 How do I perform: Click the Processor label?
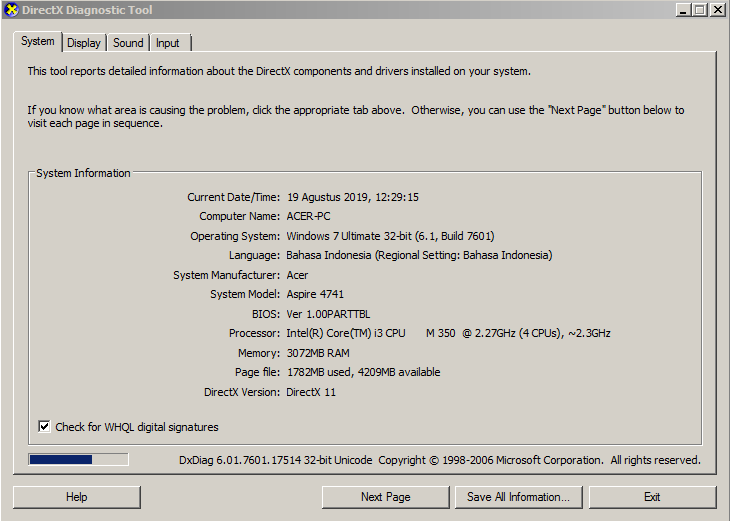coord(254,333)
